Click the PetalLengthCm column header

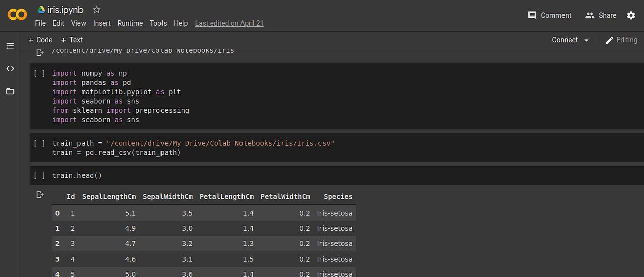226,197
